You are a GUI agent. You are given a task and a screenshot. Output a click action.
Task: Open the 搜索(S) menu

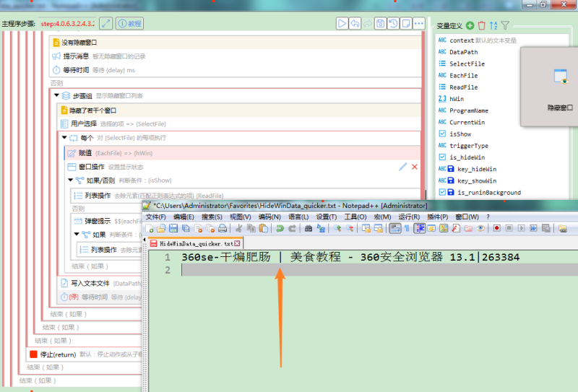click(x=212, y=217)
